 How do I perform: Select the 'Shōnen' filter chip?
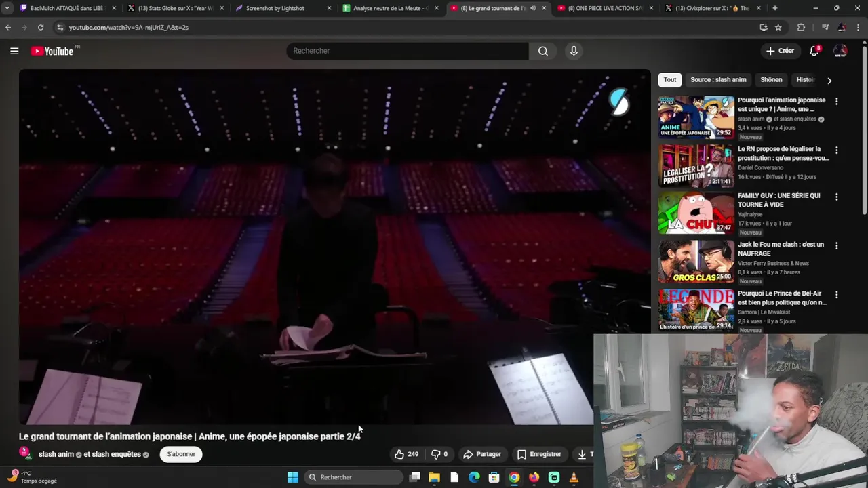(771, 80)
